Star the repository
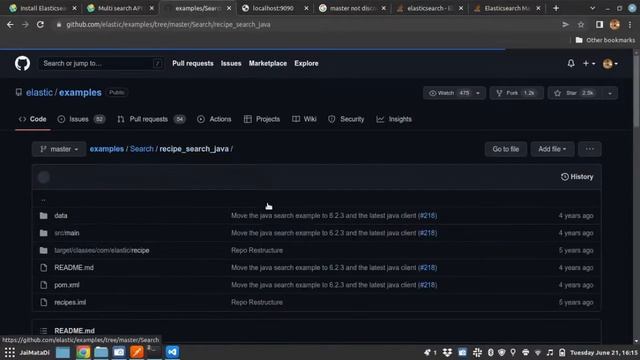Image resolution: width=640 pixels, height=360 pixels. 576,93
